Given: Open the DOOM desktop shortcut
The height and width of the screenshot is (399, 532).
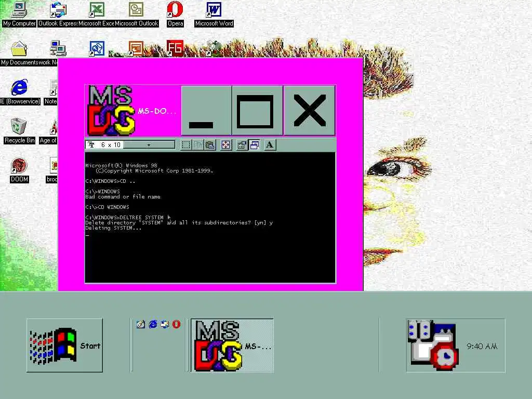Looking at the screenshot, I should coord(19,170).
